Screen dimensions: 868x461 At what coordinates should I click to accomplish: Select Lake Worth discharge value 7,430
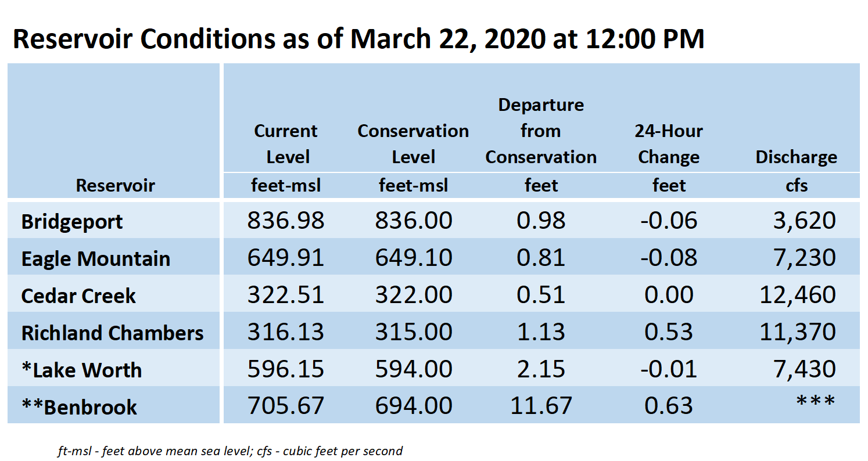pos(804,369)
